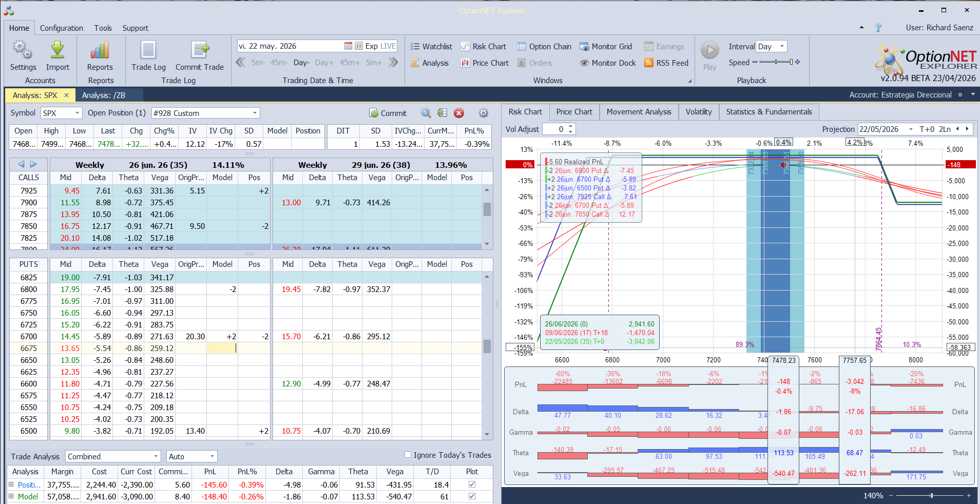Switch to the Support ribbon tab
980x504 pixels.
(136, 28)
